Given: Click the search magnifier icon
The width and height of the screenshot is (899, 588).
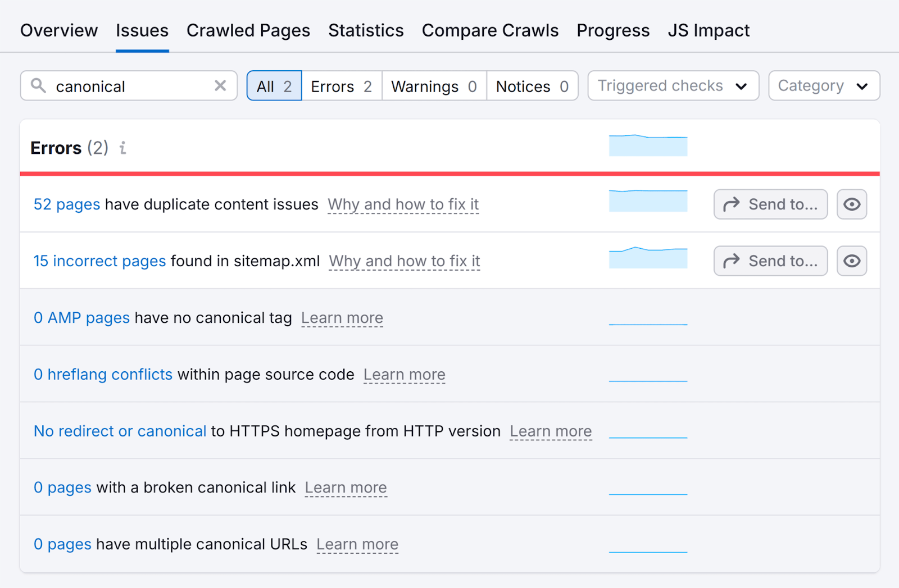Looking at the screenshot, I should [38, 85].
